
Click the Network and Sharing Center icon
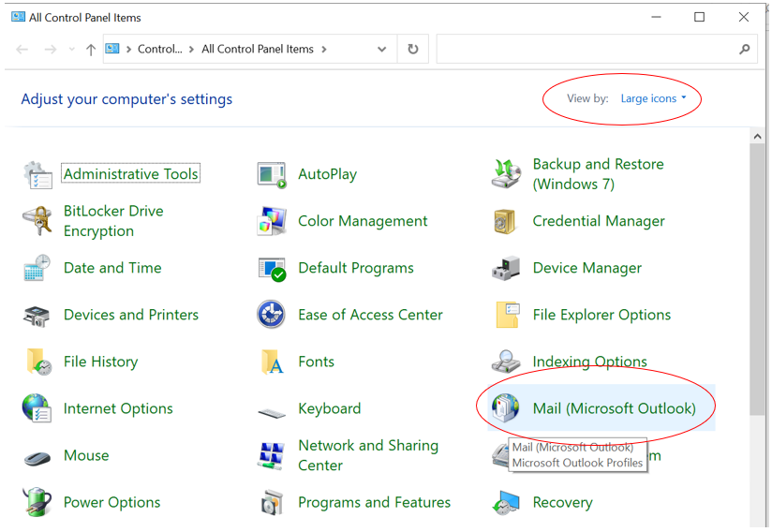click(272, 455)
